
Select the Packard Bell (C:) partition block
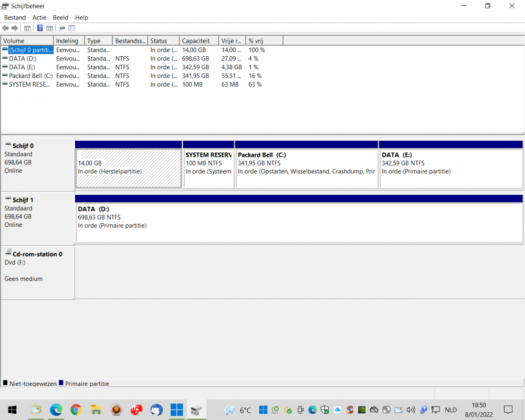[307, 168]
